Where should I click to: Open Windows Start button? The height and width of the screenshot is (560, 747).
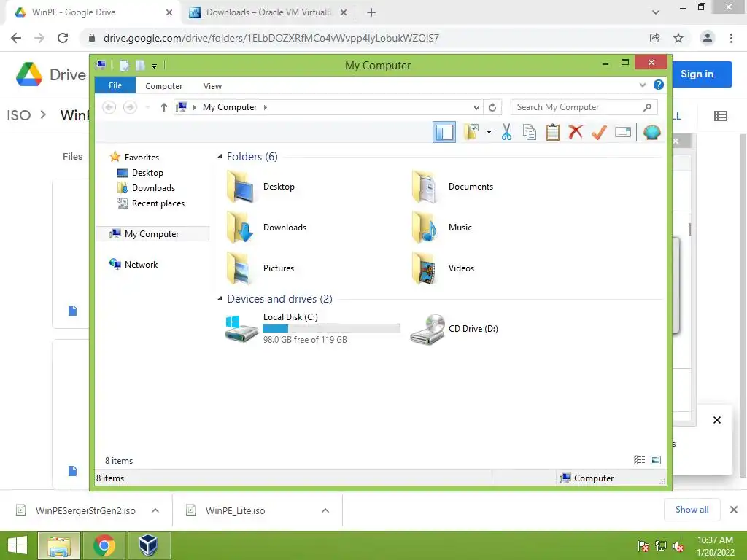pos(18,545)
